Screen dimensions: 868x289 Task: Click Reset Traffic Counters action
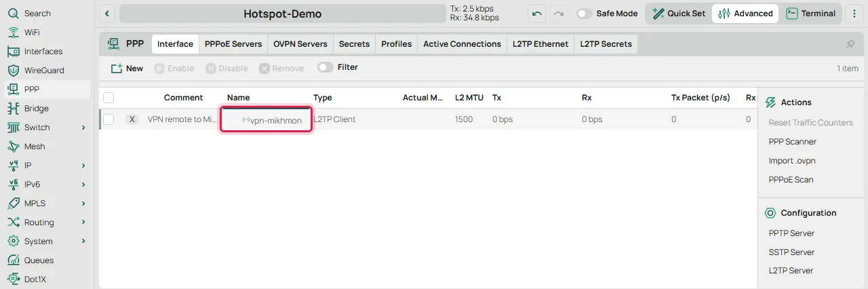(x=810, y=123)
